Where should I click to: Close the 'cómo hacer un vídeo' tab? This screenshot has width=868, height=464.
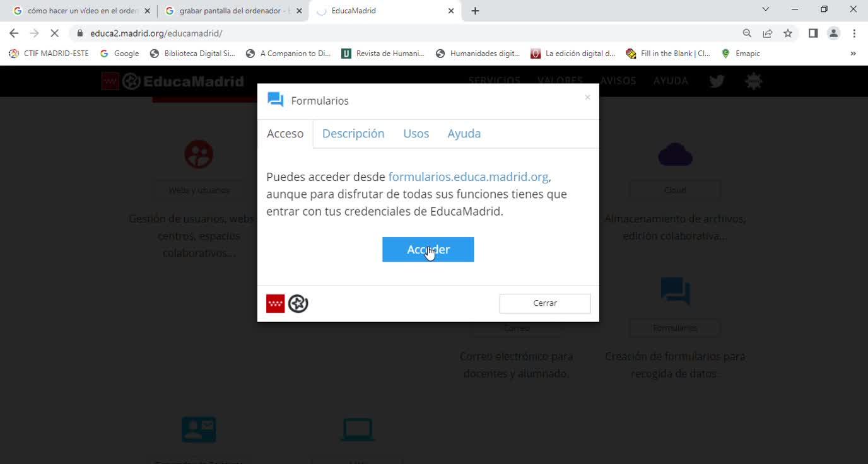pyautogui.click(x=147, y=11)
